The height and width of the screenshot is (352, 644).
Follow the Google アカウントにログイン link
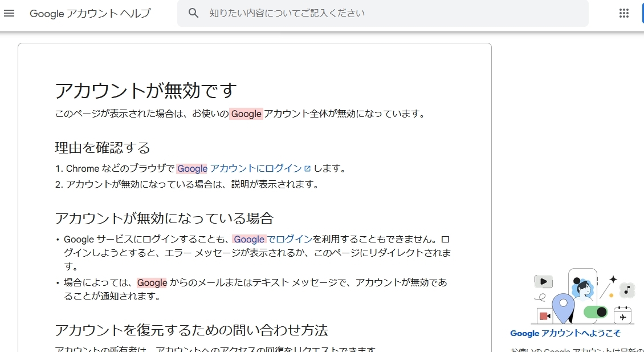[x=240, y=168]
